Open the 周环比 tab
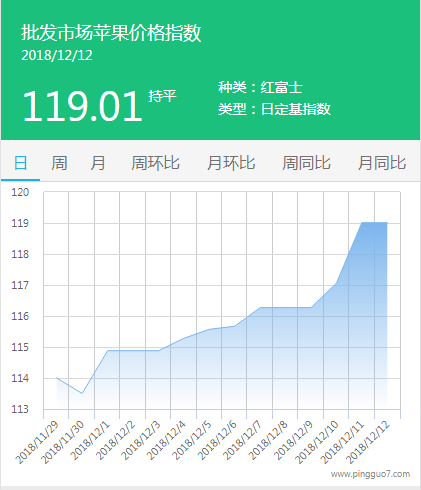Screen dimensions: 421x490 [155, 163]
